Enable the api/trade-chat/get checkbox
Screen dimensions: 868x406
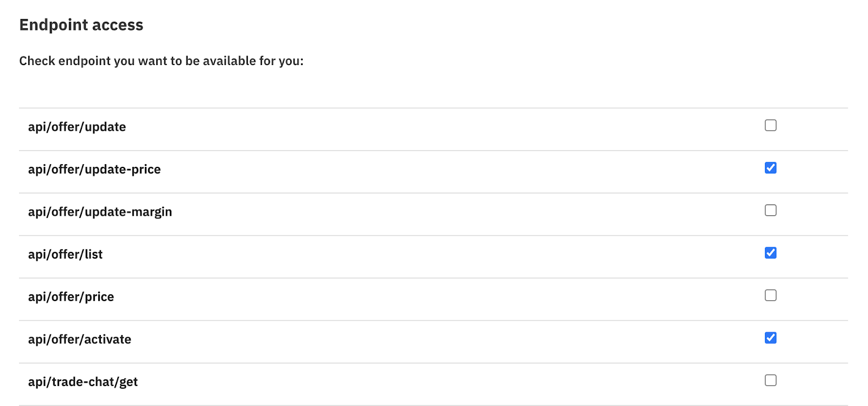click(770, 381)
